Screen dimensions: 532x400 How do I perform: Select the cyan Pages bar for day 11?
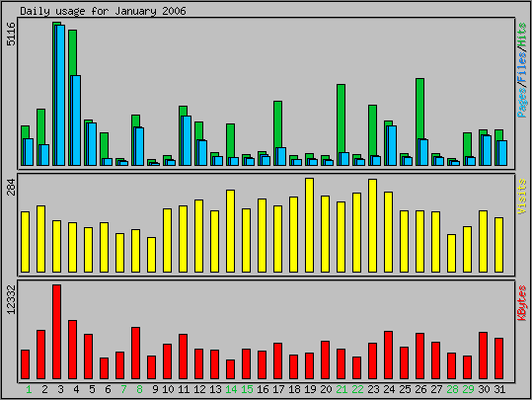pyautogui.click(x=187, y=141)
